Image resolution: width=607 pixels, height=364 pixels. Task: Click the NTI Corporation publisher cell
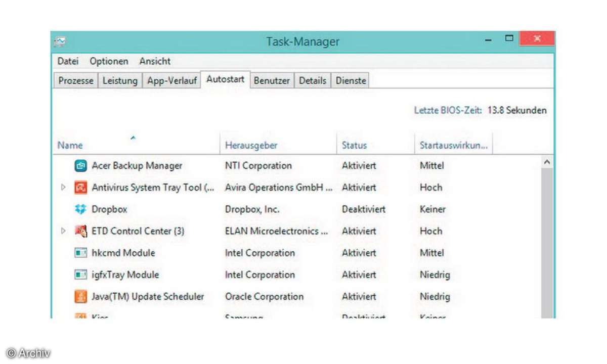[258, 165]
